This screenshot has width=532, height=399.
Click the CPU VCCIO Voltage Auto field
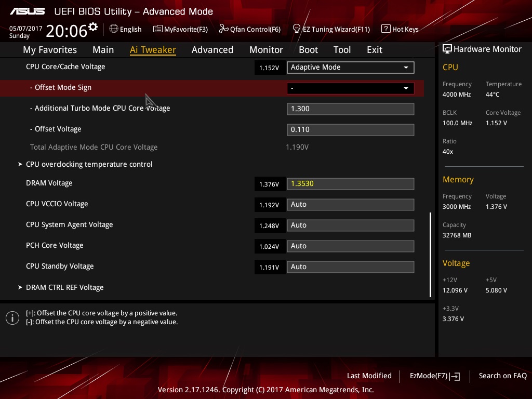pyautogui.click(x=351, y=205)
